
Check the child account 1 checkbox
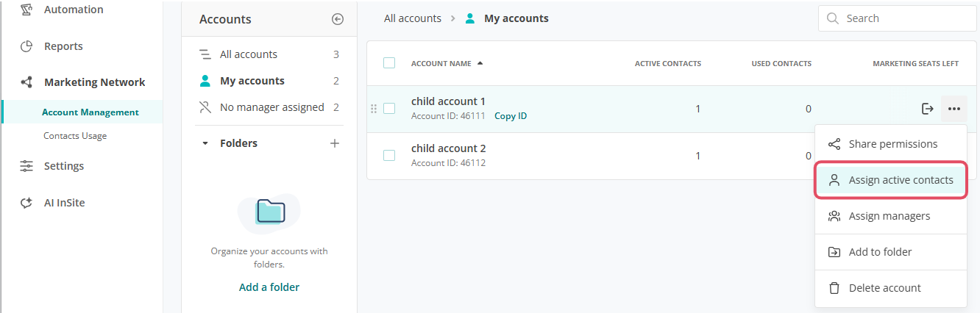(x=389, y=109)
